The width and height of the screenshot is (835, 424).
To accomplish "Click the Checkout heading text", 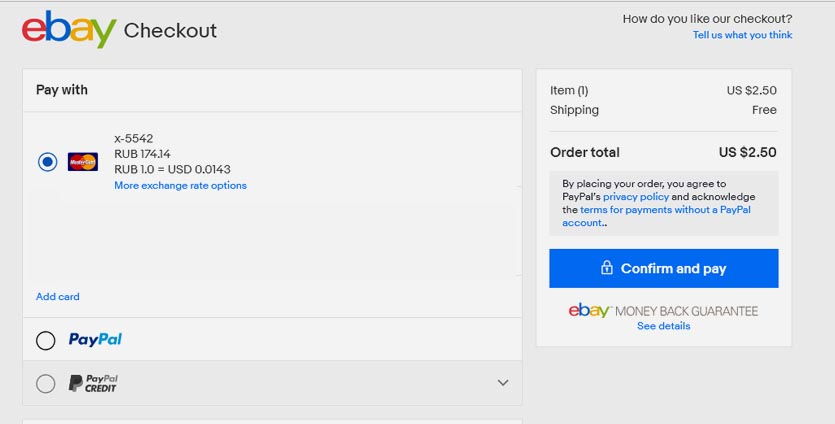I will coord(170,31).
